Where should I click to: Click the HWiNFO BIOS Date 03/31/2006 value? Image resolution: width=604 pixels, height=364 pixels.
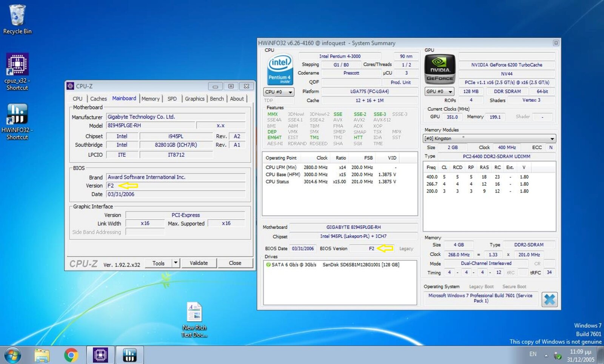(x=303, y=248)
